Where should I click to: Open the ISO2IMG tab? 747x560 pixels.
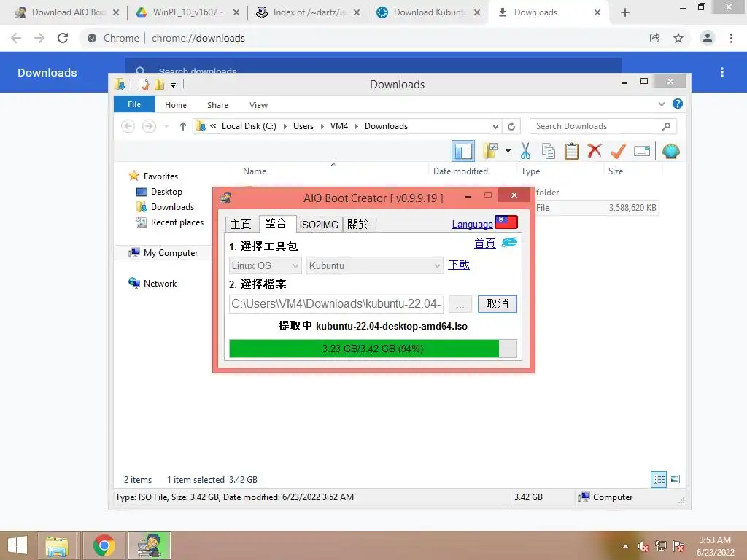[x=319, y=225]
